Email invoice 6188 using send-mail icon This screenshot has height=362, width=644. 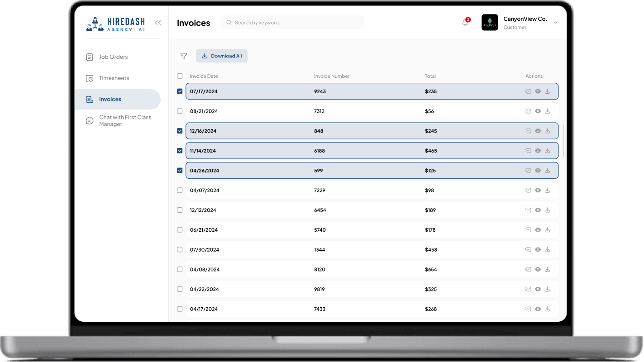528,151
